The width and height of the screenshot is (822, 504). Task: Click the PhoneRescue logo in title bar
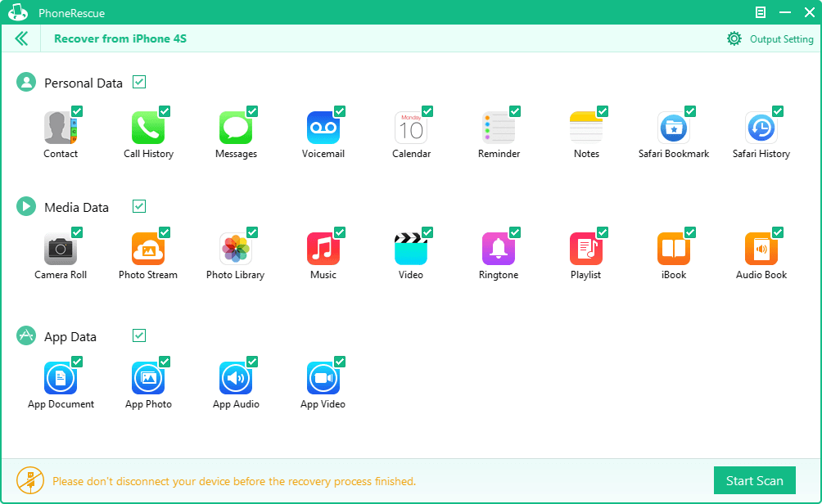pos(18,12)
